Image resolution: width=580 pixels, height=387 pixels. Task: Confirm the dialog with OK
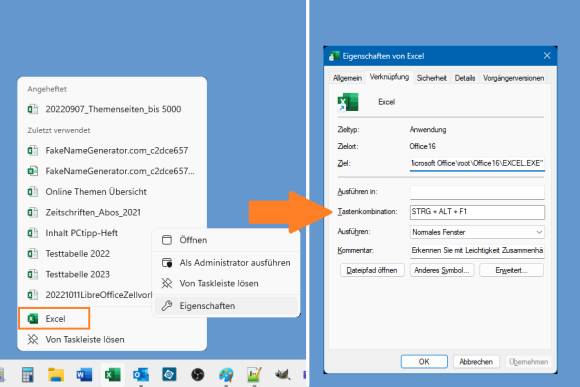pyautogui.click(x=424, y=361)
